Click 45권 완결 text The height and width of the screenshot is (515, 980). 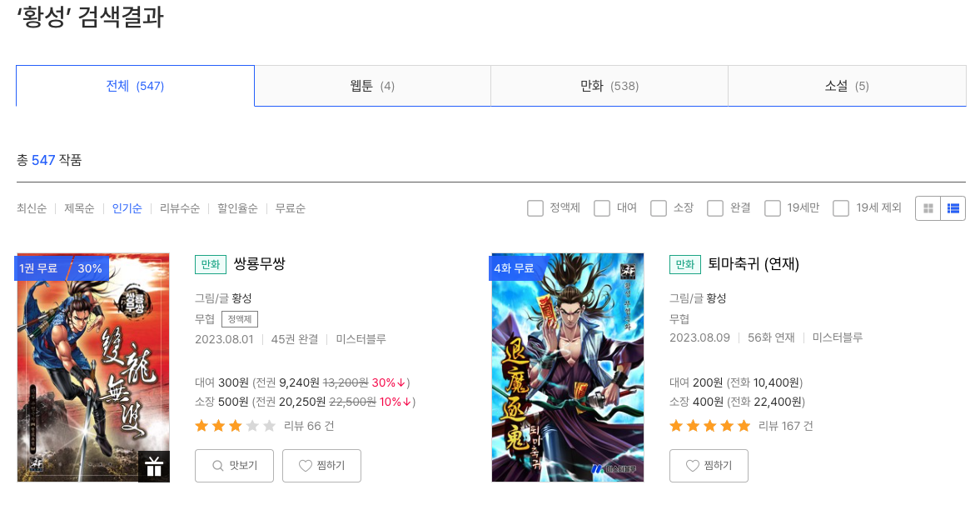[x=295, y=339]
